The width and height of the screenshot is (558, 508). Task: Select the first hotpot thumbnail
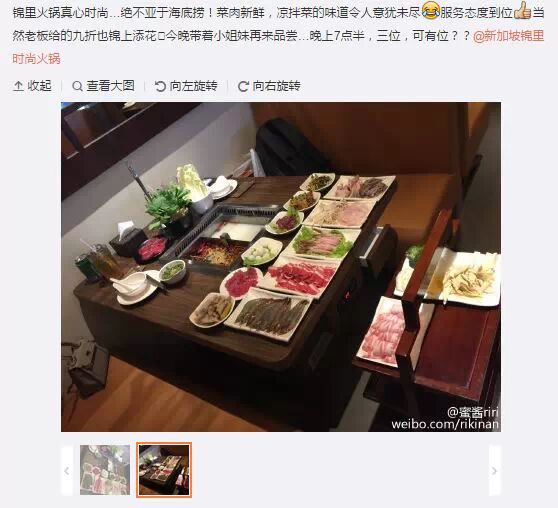pos(105,470)
